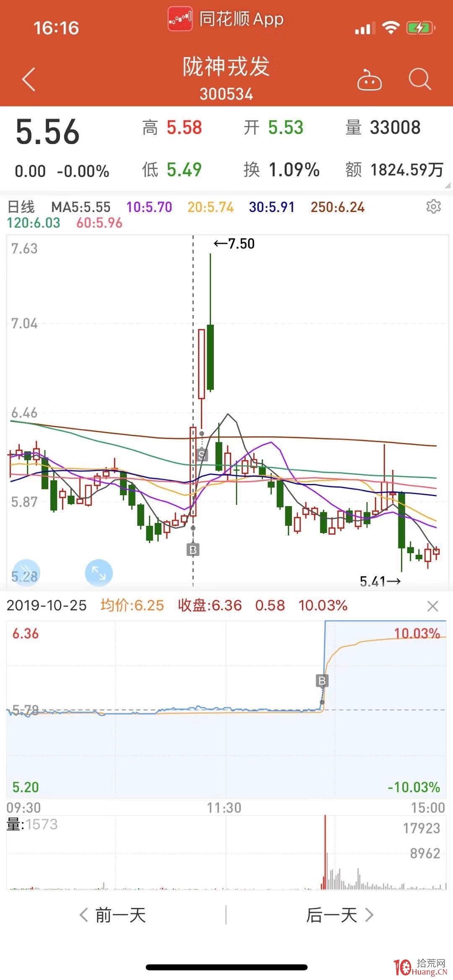This screenshot has height=980, width=453.
Task: Tap the volume value 33008
Action: [395, 128]
